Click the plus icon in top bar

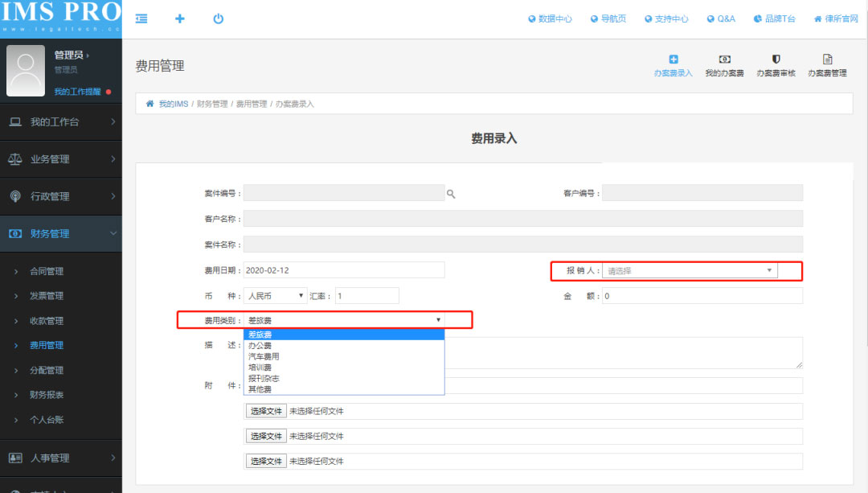click(179, 18)
